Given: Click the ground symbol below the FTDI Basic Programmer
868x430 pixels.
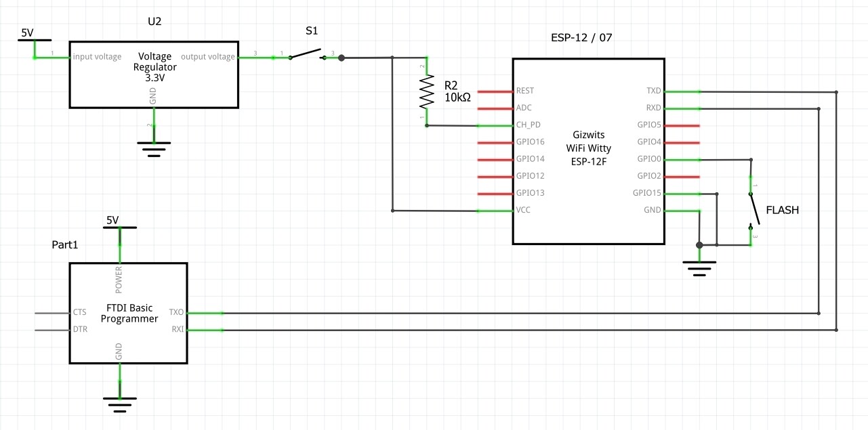Looking at the screenshot, I should (x=119, y=402).
